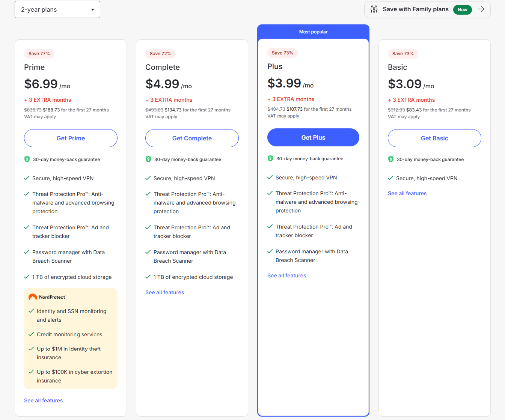Click the money-back shield icon in Complete card
Screen dimensions: 505x420
[x=148, y=159]
